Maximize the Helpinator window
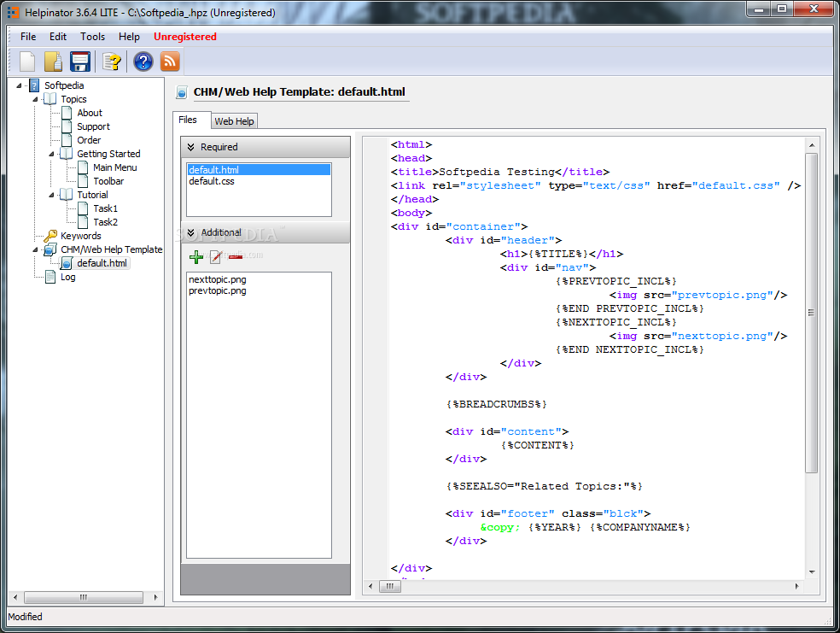The image size is (840, 633). (x=782, y=9)
